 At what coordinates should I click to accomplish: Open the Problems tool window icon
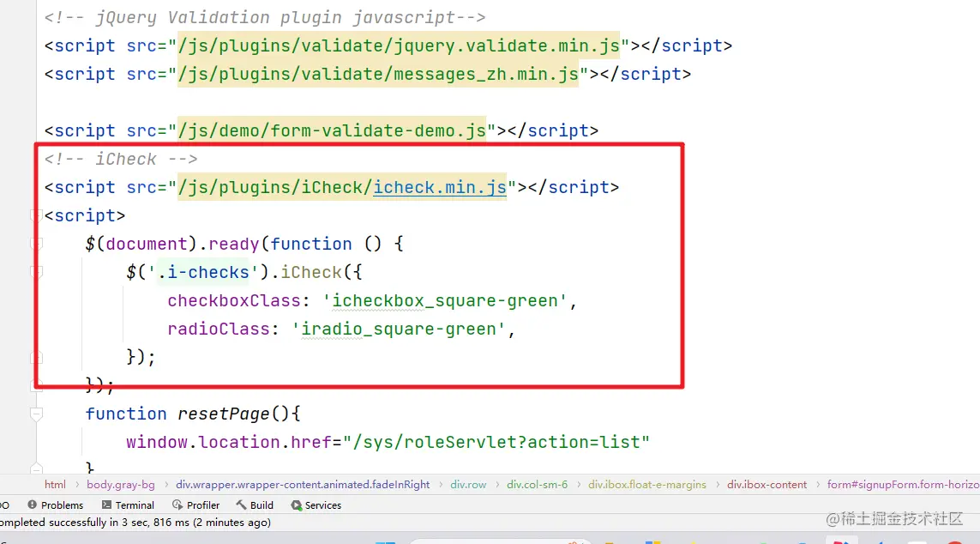point(32,505)
